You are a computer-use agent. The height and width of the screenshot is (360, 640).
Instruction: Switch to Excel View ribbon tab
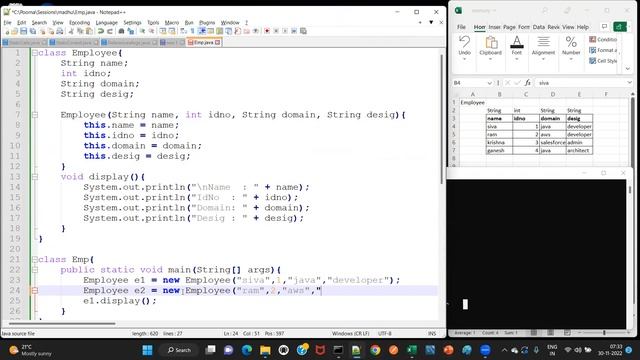tap(568, 27)
